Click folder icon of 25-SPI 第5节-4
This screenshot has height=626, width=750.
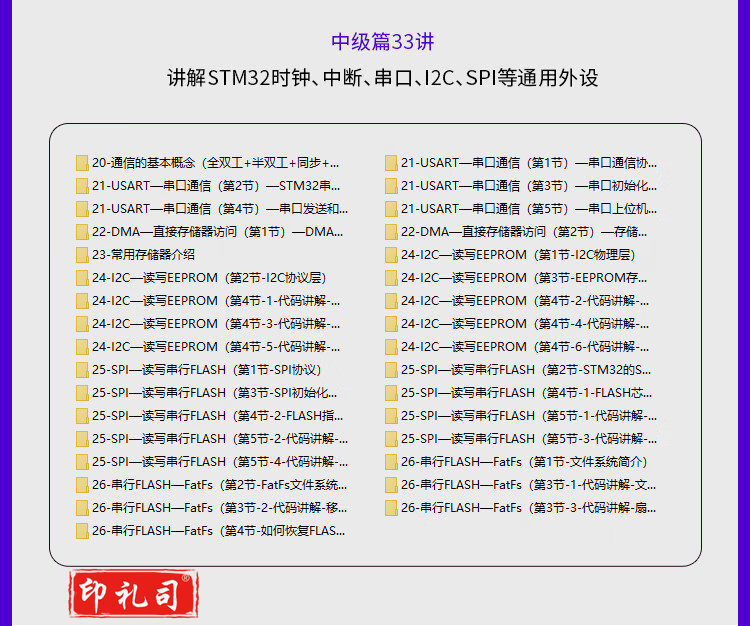[82, 462]
